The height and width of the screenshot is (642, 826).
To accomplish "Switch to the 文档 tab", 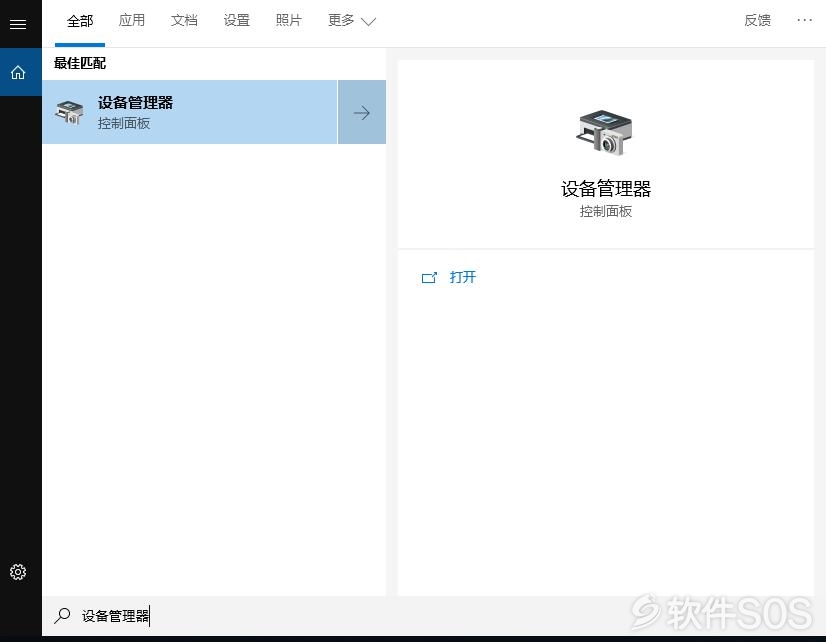I will (x=184, y=21).
